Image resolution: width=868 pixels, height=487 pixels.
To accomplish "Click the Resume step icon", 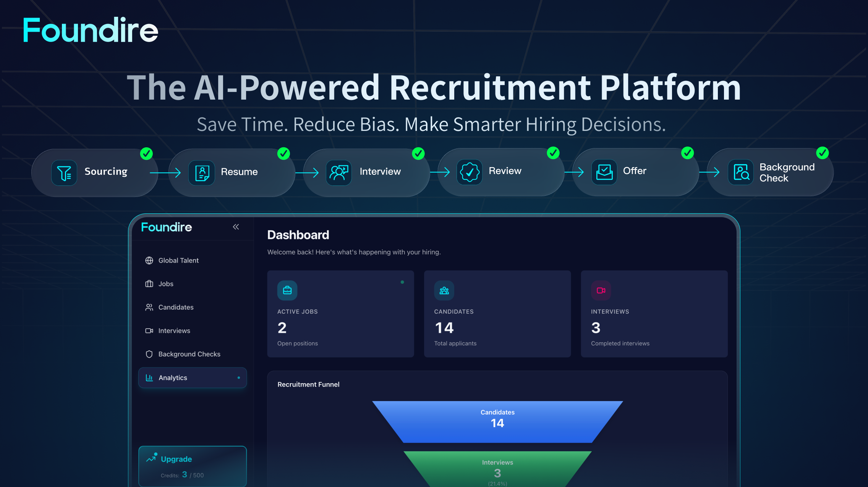I will tap(201, 173).
